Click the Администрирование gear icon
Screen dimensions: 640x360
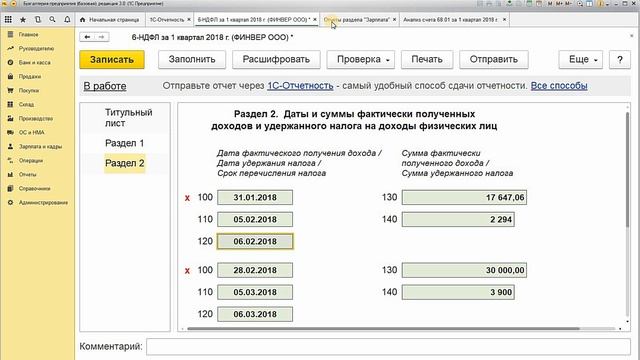[x=11, y=202]
